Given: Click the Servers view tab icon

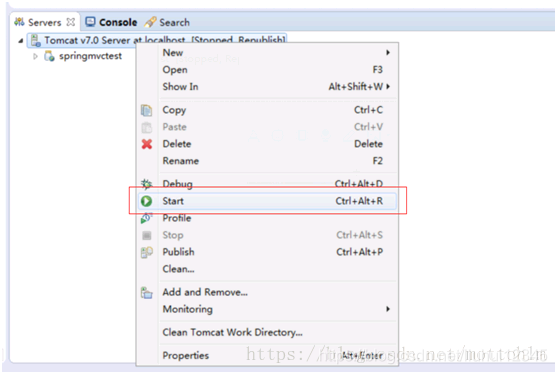Looking at the screenshot, I should coord(20,22).
